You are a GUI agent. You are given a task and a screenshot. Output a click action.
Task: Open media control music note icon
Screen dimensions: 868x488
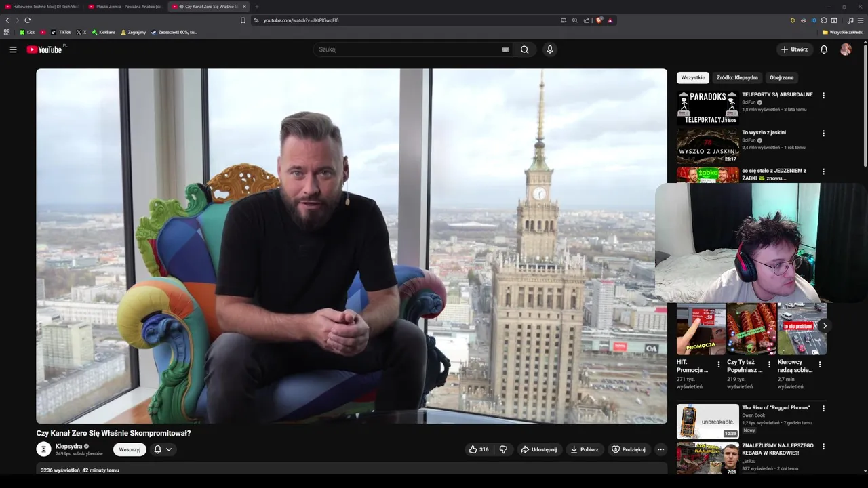(850, 20)
